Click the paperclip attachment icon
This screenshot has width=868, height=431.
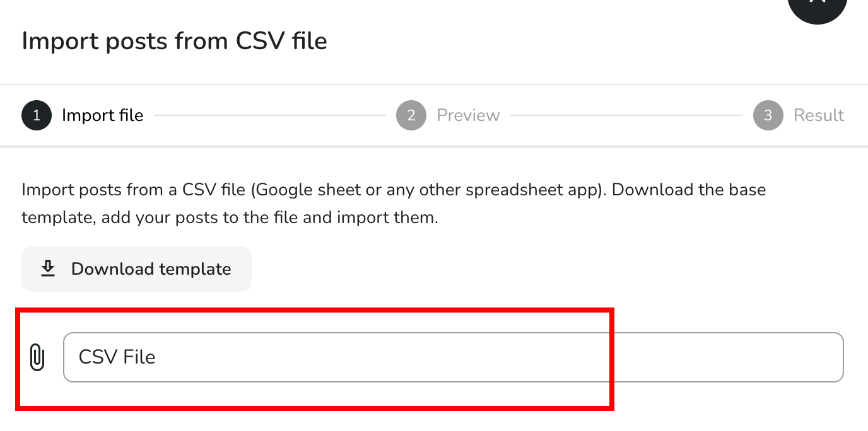click(x=37, y=357)
